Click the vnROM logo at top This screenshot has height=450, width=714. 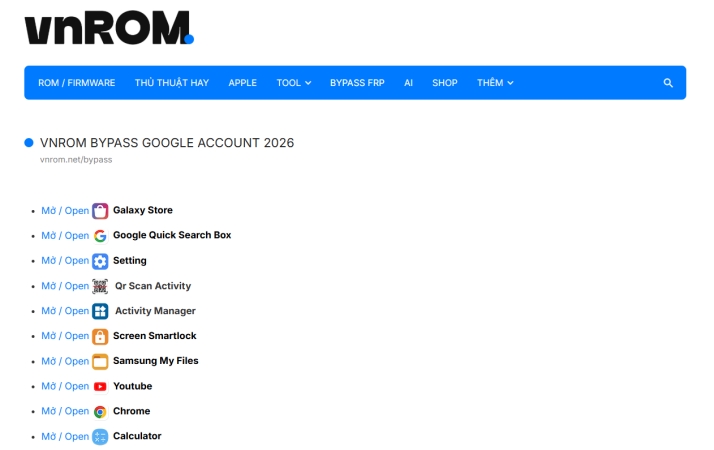pyautogui.click(x=108, y=28)
